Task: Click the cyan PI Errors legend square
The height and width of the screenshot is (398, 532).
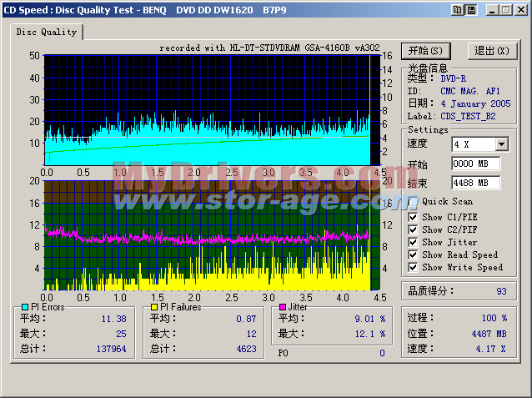Action: pyautogui.click(x=24, y=307)
